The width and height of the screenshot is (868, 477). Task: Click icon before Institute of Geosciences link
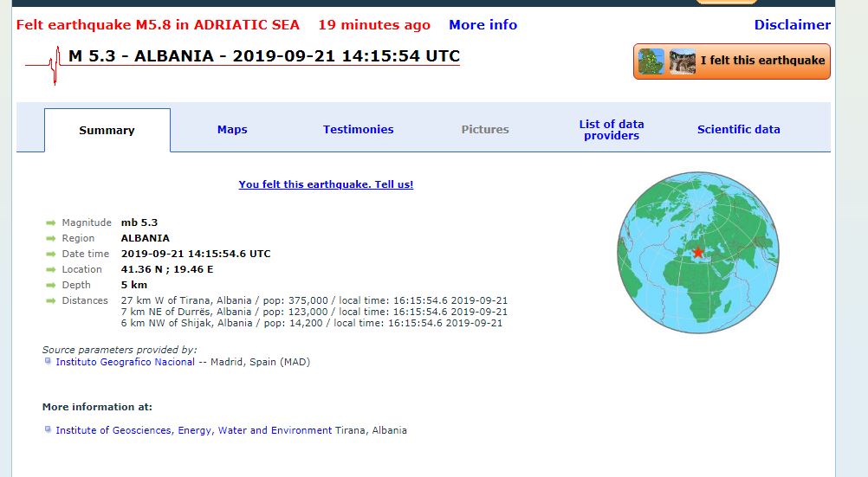click(x=48, y=429)
